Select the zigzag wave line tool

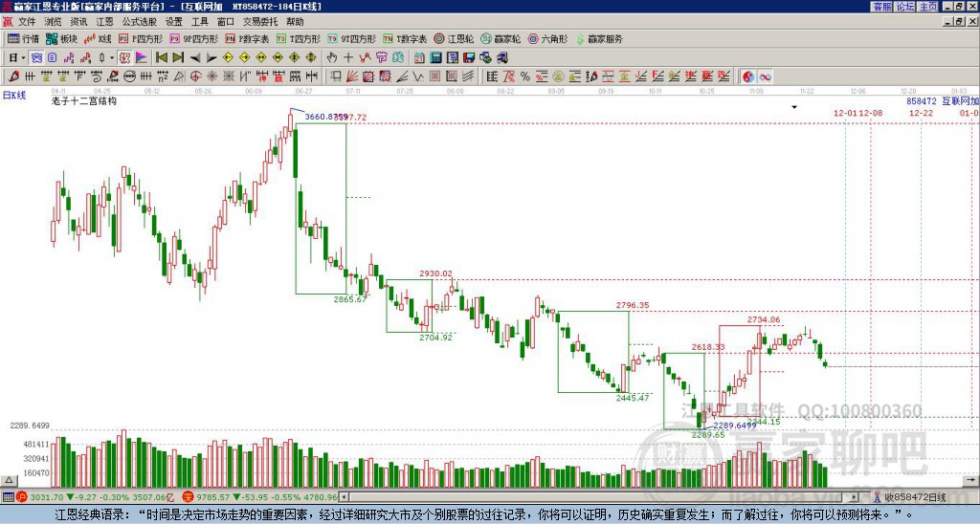[418, 76]
